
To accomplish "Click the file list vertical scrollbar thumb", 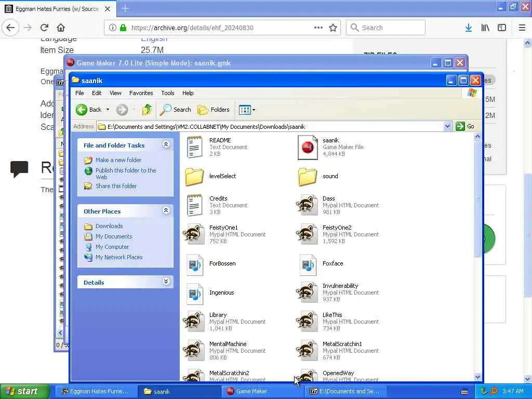I will tap(477, 199).
